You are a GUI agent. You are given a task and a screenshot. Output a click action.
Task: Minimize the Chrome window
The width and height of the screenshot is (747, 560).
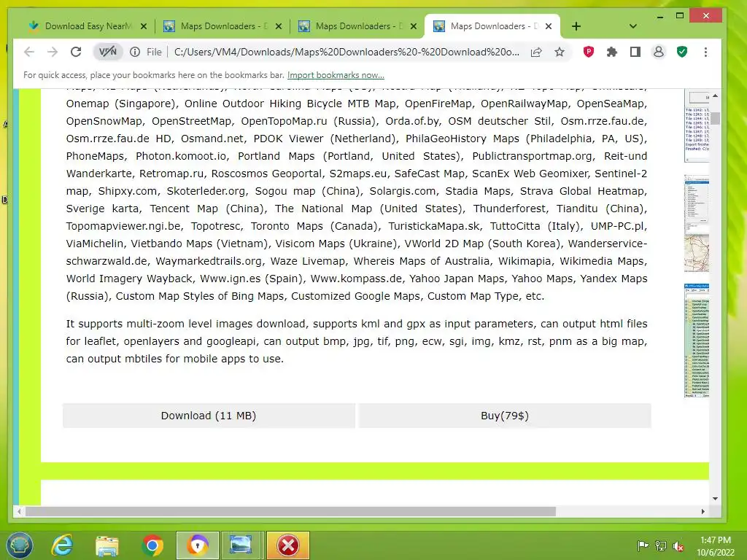tap(659, 16)
